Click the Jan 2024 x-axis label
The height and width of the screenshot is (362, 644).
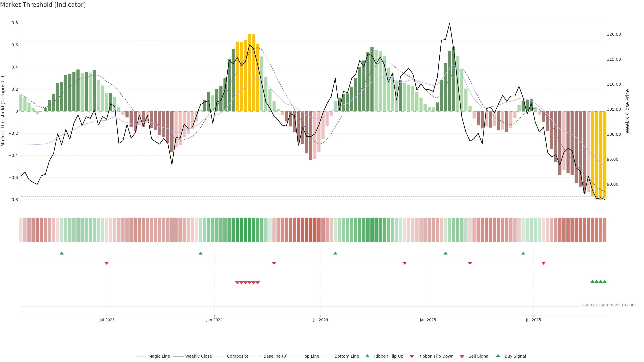tap(214, 320)
